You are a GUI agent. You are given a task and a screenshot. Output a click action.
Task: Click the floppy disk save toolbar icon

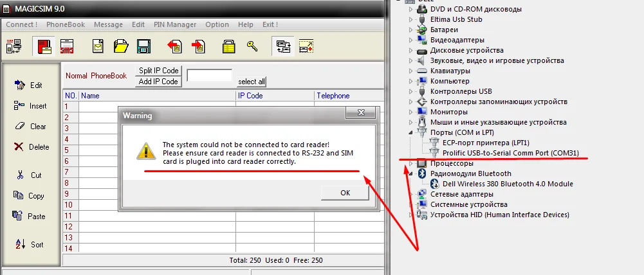point(143,46)
